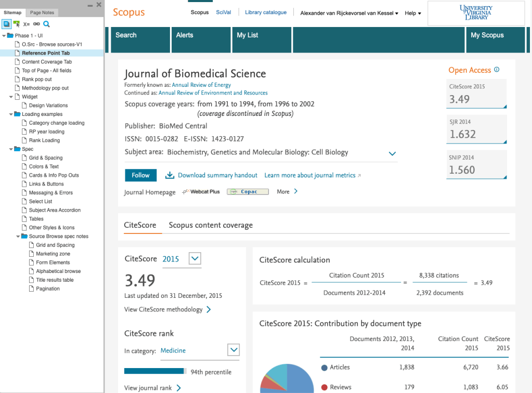This screenshot has width=532, height=393.
Task: Open the University of Virginia Library logo
Action: [x=474, y=12]
